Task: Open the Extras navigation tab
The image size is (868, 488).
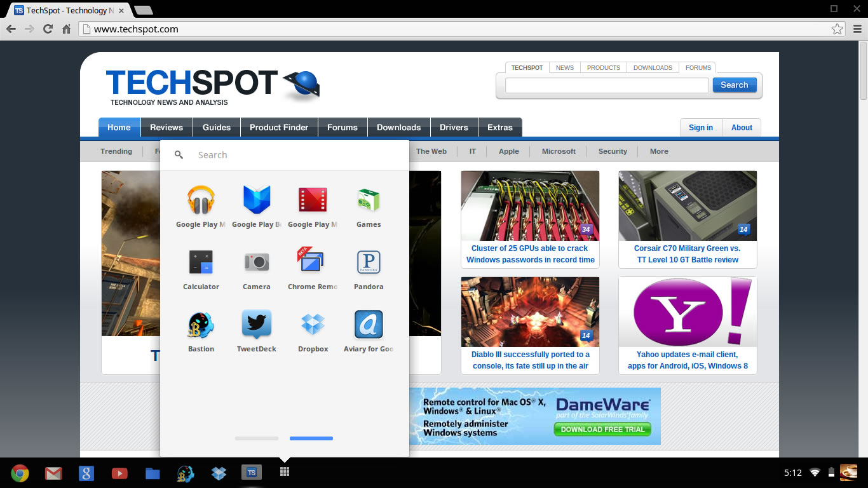Action: click(x=500, y=127)
